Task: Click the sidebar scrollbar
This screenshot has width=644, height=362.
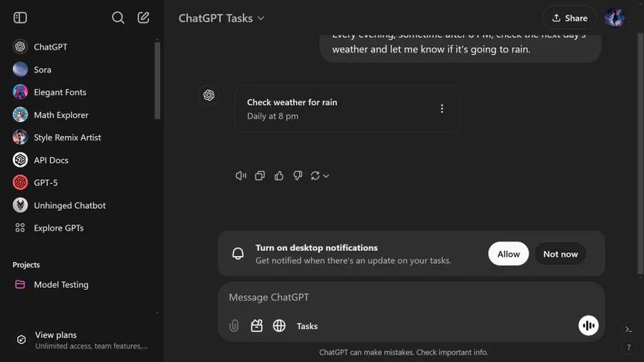Action: 157,80
